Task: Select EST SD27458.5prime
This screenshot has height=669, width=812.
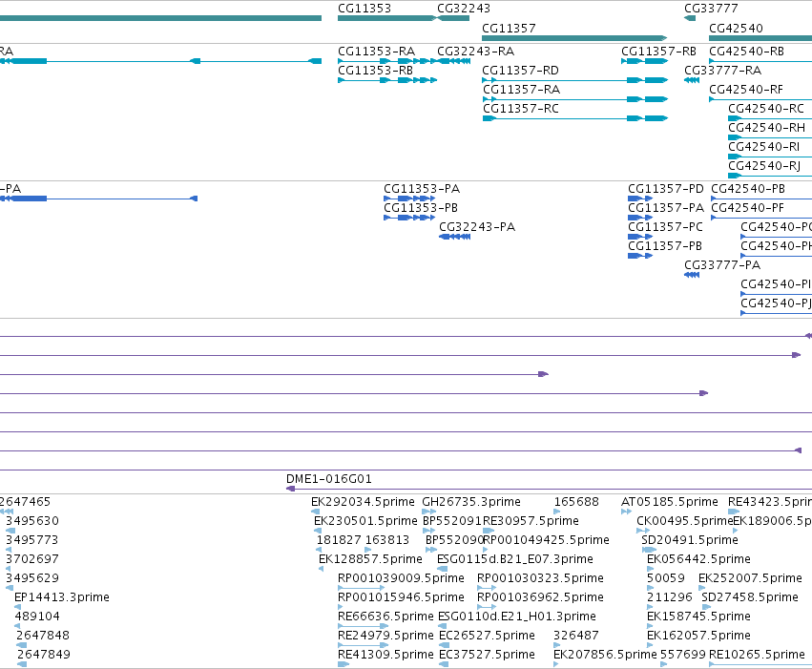Action: coord(704,607)
